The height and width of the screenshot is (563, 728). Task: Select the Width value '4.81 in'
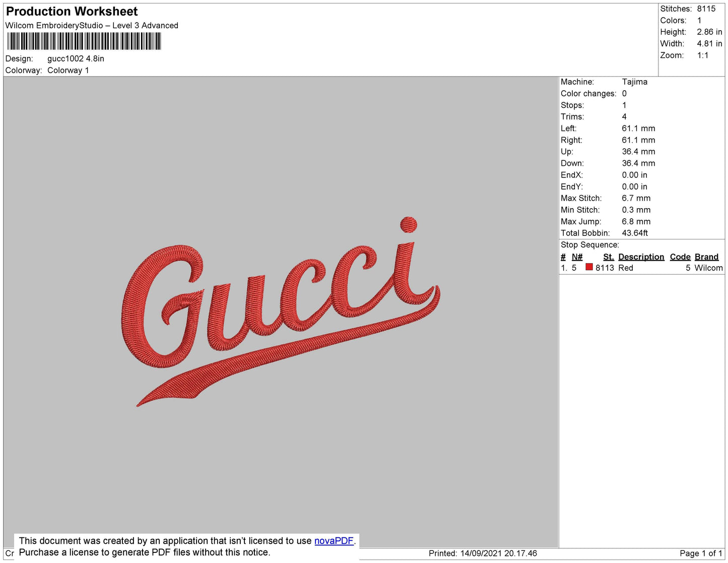pyautogui.click(x=709, y=44)
